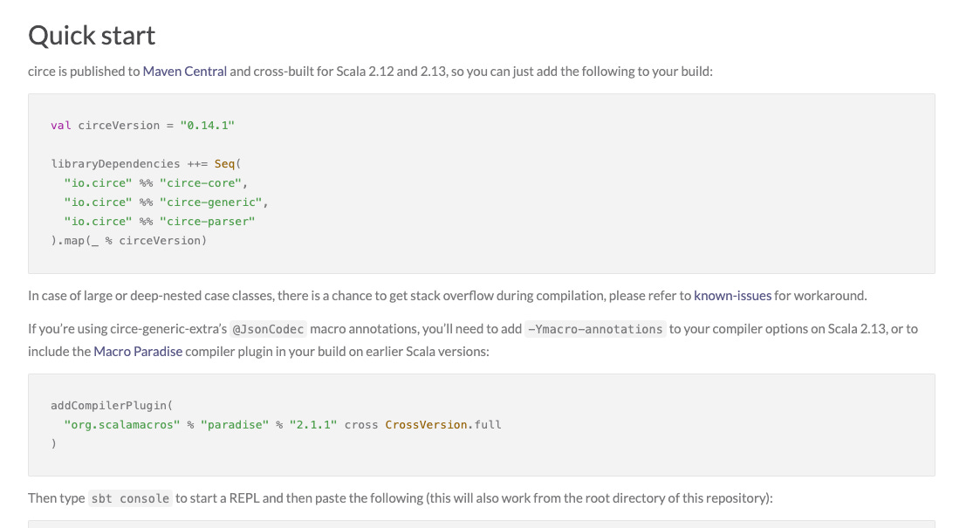Click the sbt console inline code
Image resolution: width=980 pixels, height=528 pixels.
tap(130, 498)
